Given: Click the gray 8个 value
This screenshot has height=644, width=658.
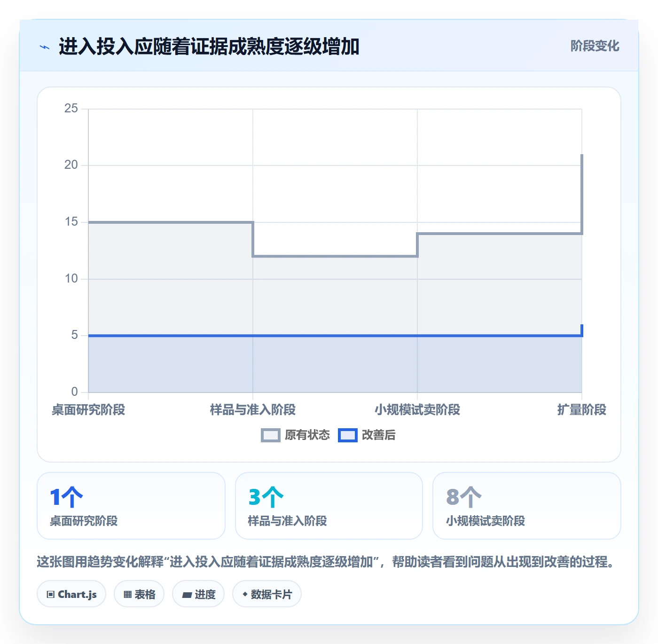Looking at the screenshot, I should click(x=464, y=497).
